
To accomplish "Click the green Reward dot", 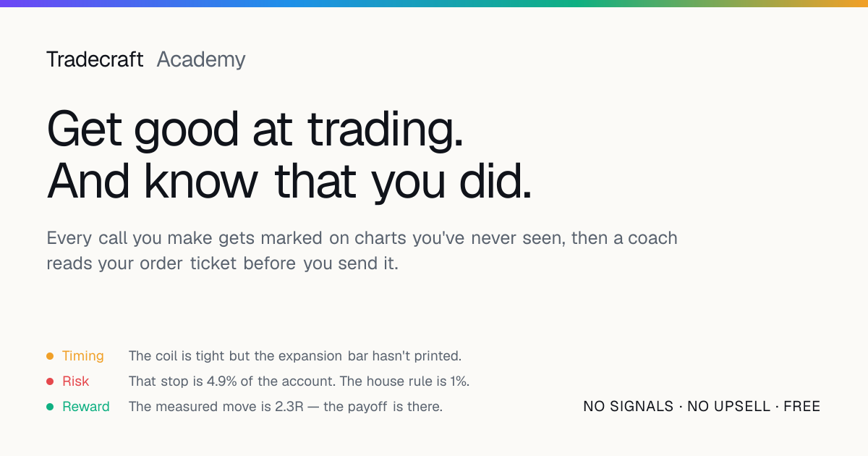I will click(x=50, y=407).
